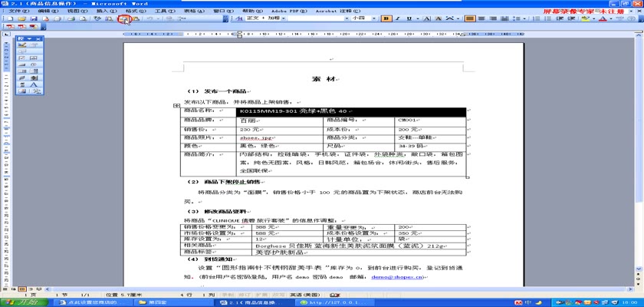
Task: Toggle Underline formatting
Action: (x=409, y=18)
